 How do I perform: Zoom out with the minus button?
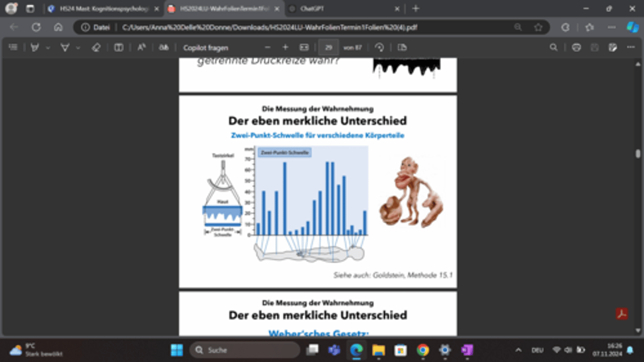coord(267,47)
